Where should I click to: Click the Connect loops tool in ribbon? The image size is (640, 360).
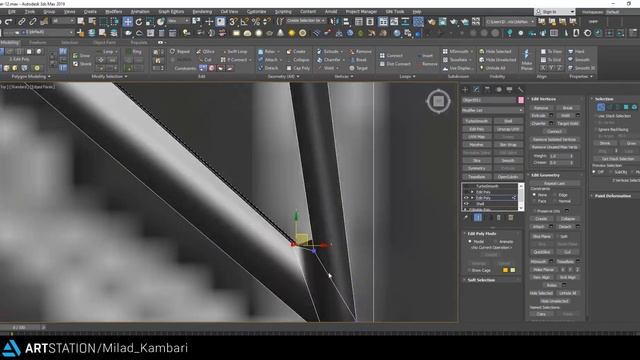[391, 56]
